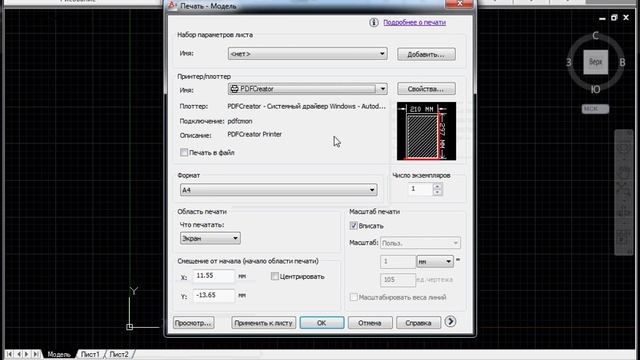Click the paper preview thumbnail
This screenshot has height=360, width=640.
tap(426, 131)
